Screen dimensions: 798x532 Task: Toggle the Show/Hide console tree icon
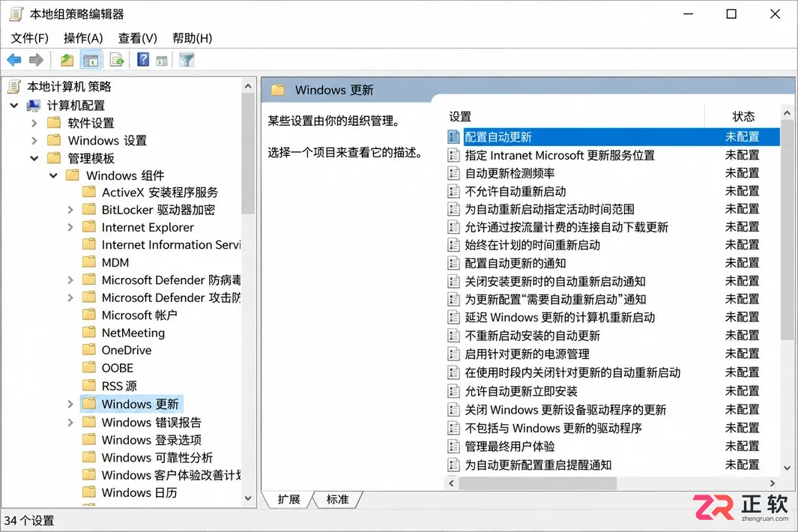[91, 60]
